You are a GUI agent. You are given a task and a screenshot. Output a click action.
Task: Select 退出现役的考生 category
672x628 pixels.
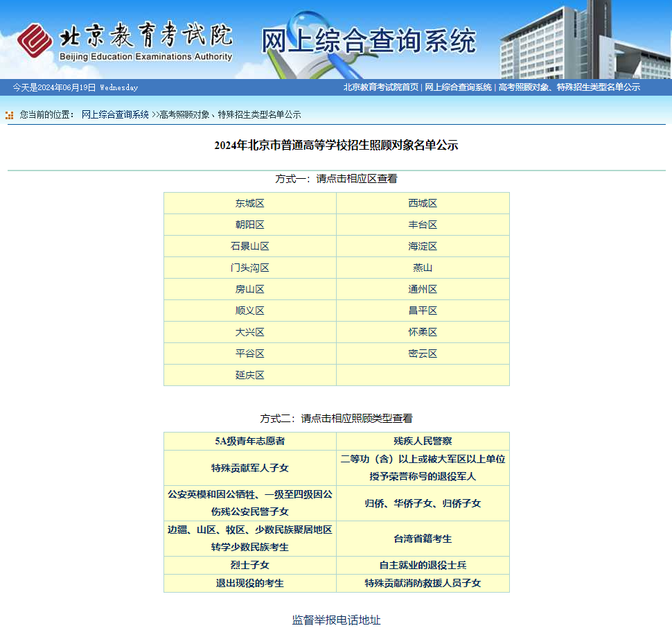pyautogui.click(x=250, y=583)
